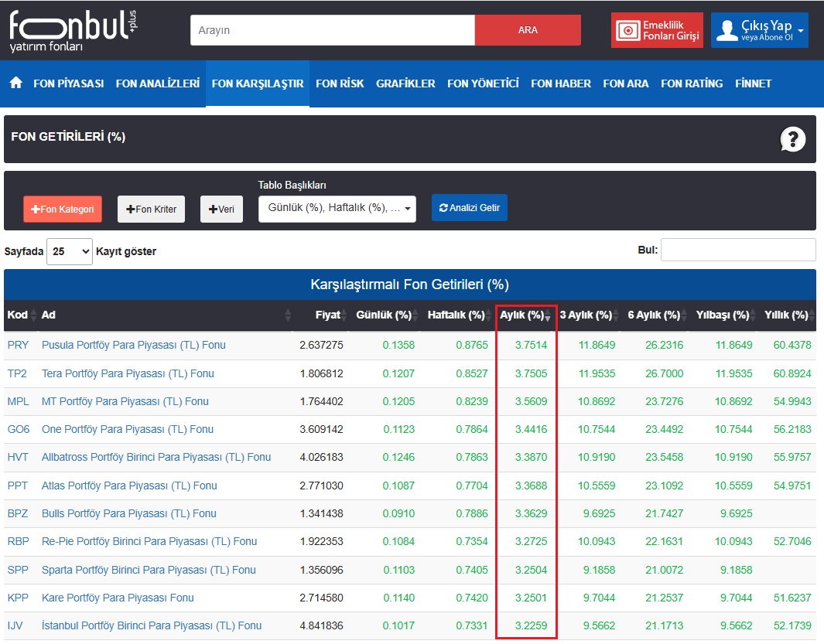This screenshot has width=824, height=644.
Task: Open RBP fund code link
Action: click(x=19, y=541)
